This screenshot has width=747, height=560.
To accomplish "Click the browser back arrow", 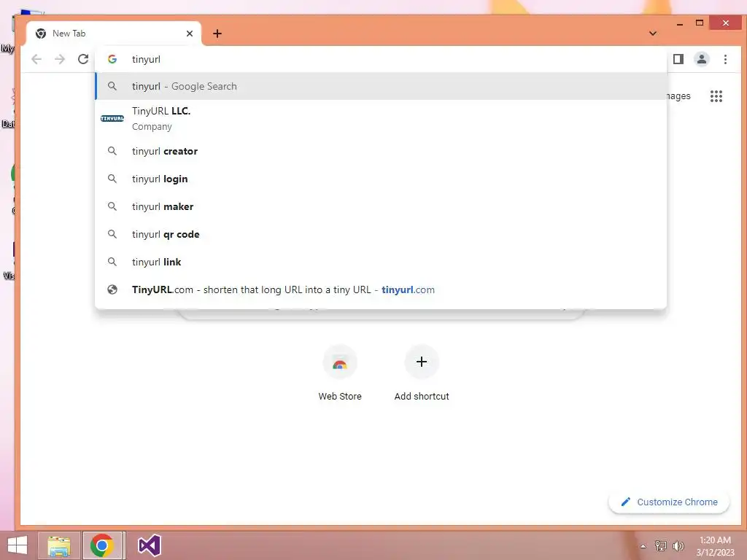I will 36,59.
